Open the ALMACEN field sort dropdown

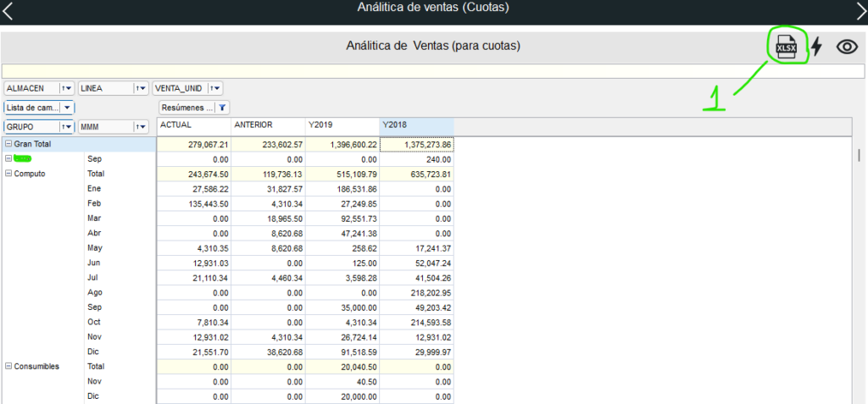[66, 88]
